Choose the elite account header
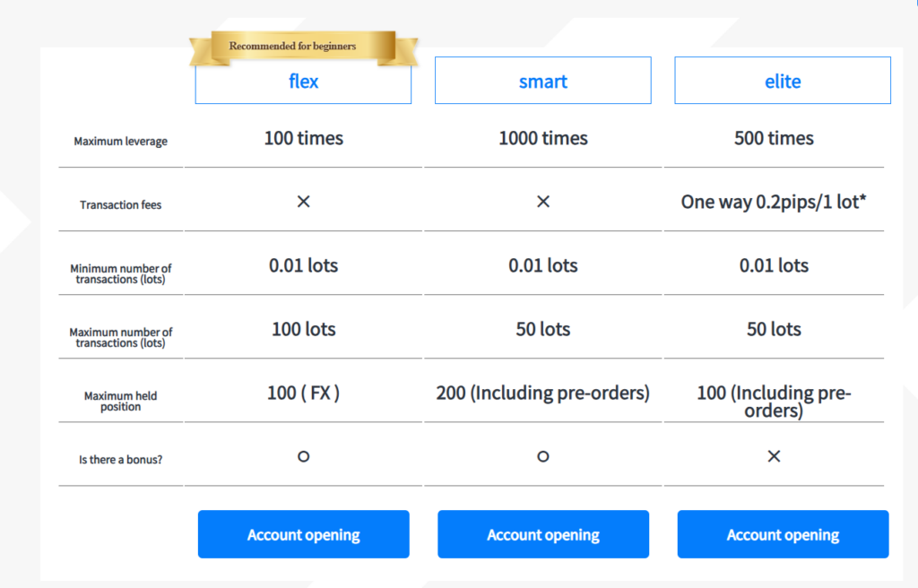Image resolution: width=918 pixels, height=588 pixels. point(782,82)
